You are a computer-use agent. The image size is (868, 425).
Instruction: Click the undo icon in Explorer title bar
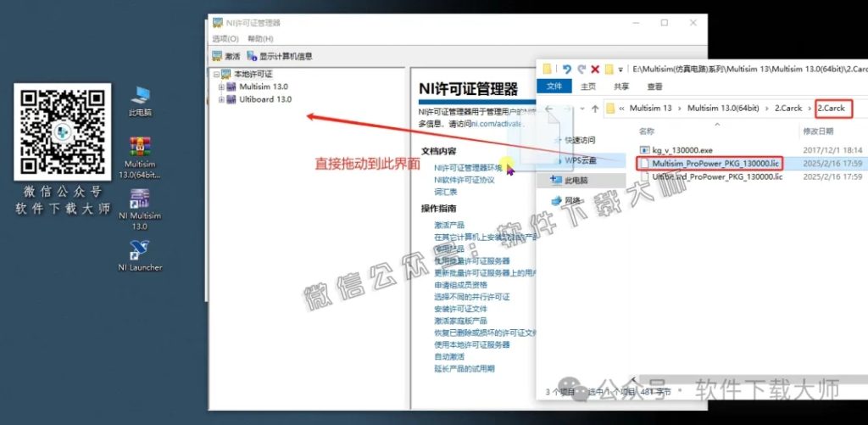[x=566, y=70]
